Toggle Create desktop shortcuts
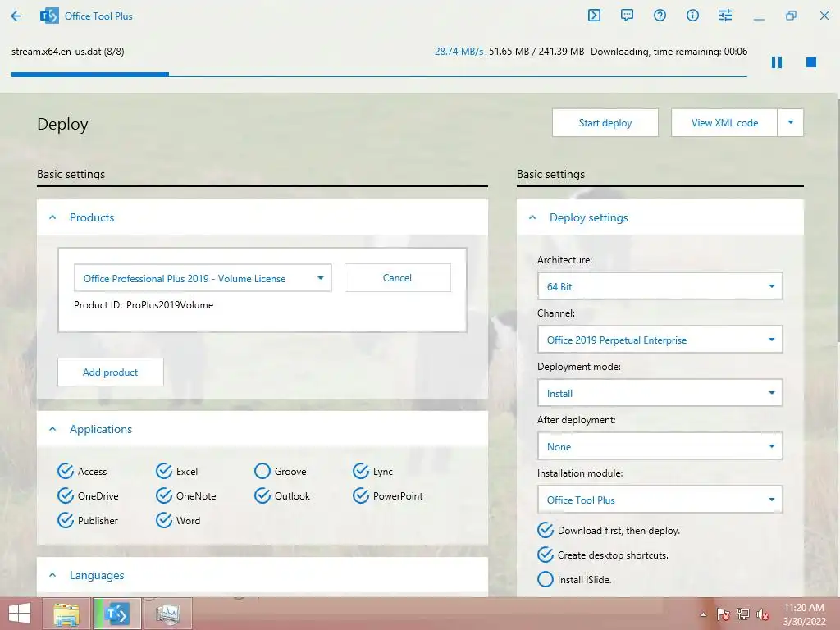The image size is (840, 630). point(546,555)
